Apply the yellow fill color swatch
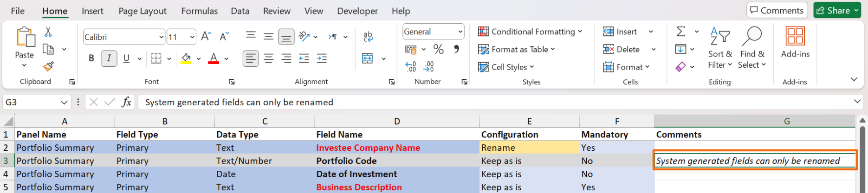 coord(186,58)
